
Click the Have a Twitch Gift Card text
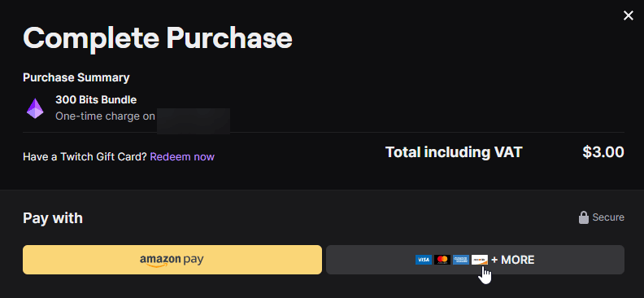point(85,156)
